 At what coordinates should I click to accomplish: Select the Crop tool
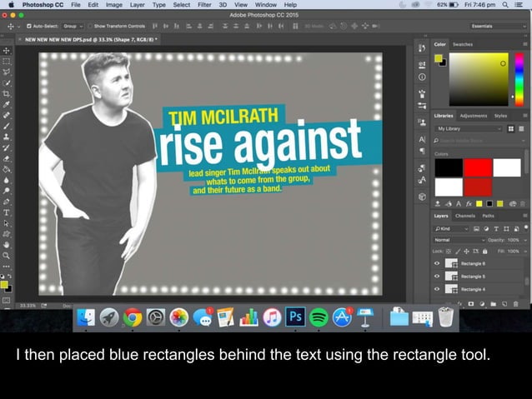tap(6, 93)
